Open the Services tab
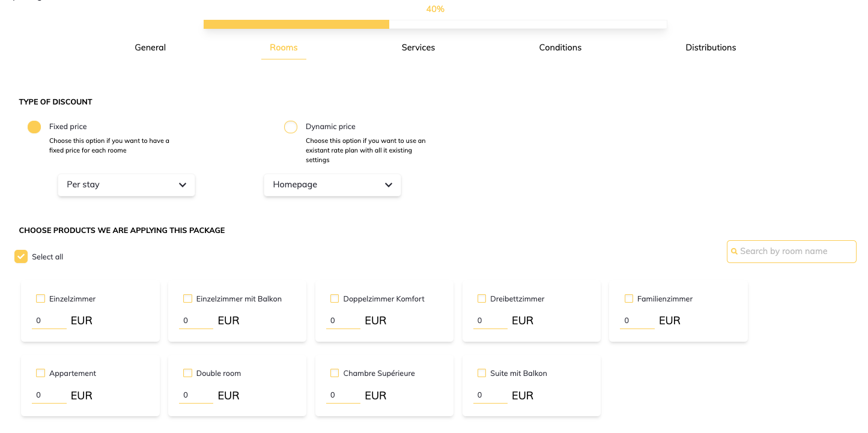The width and height of the screenshot is (868, 433). 418,47
